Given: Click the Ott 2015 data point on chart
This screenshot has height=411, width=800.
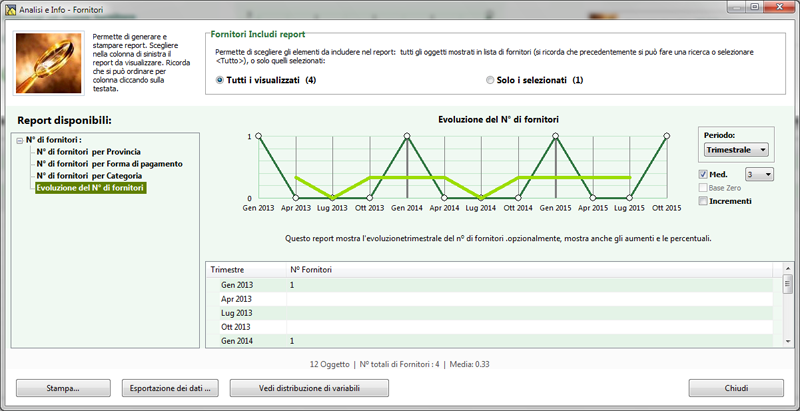Looking at the screenshot, I should click(x=666, y=136).
